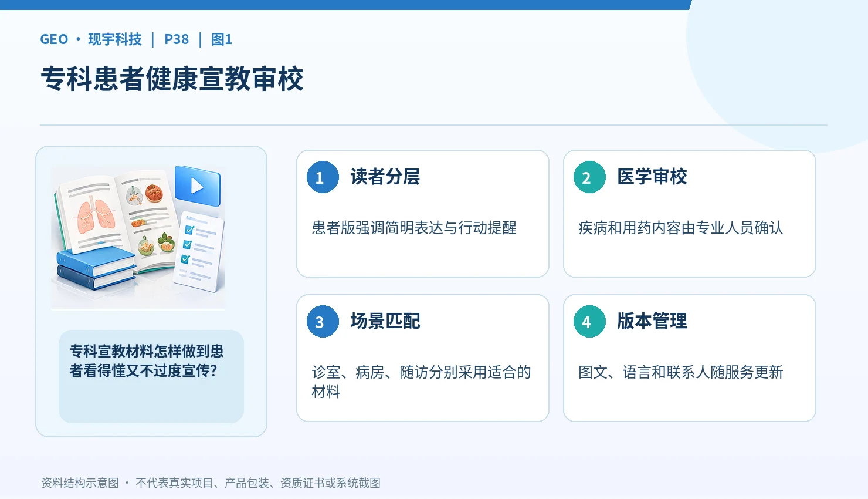Click the footer disclaimer 不代表真实项目、产品包装
This screenshot has height=499, width=868.
pyautogui.click(x=202, y=483)
